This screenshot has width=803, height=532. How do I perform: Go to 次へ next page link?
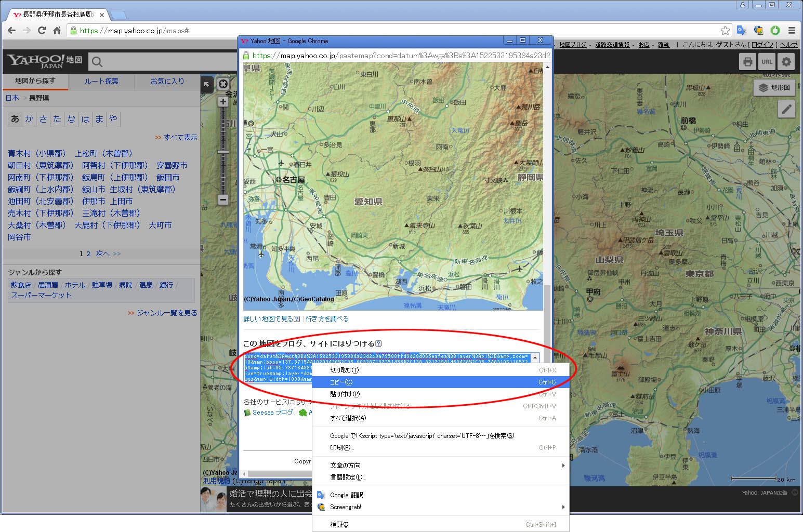[x=102, y=254]
